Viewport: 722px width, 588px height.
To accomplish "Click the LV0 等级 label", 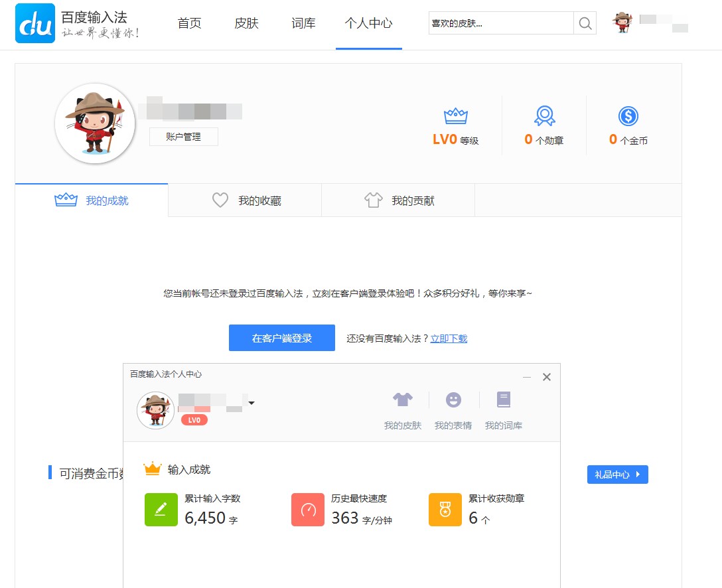I will pos(455,139).
